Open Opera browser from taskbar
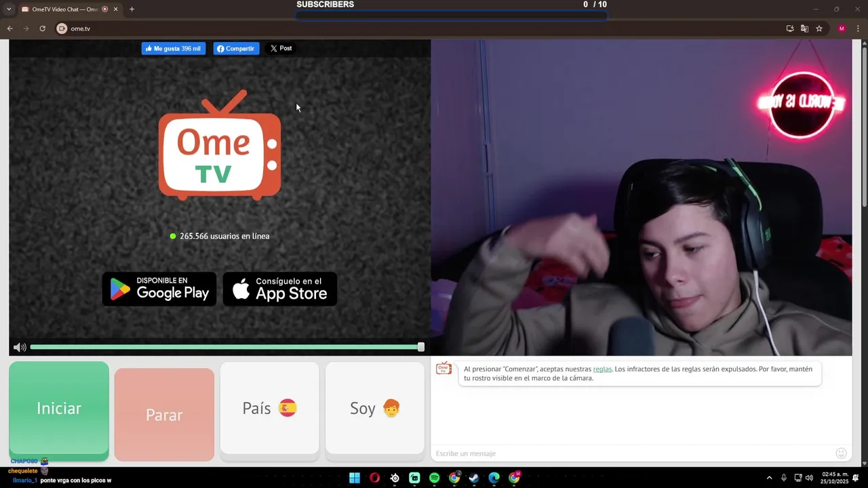 click(x=374, y=478)
